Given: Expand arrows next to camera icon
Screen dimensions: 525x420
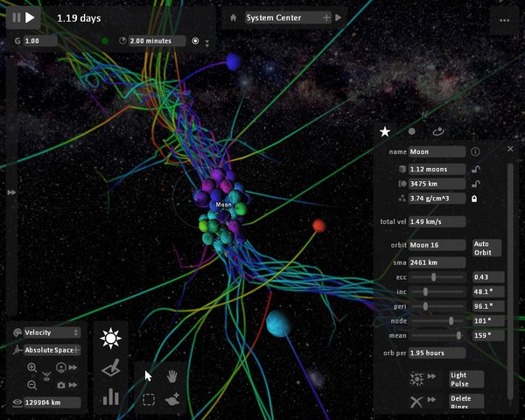Looking at the screenshot, I should pos(73,385).
